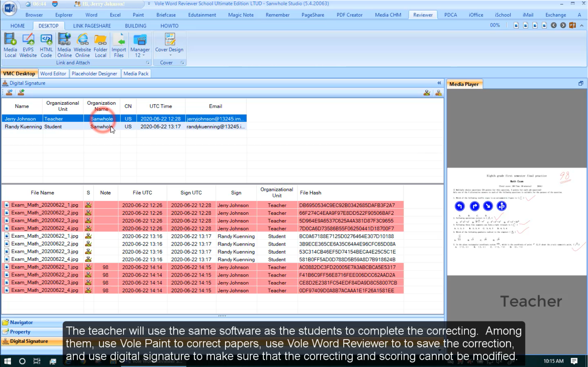
Task: Click the first image page icon in header
Action: point(516,25)
